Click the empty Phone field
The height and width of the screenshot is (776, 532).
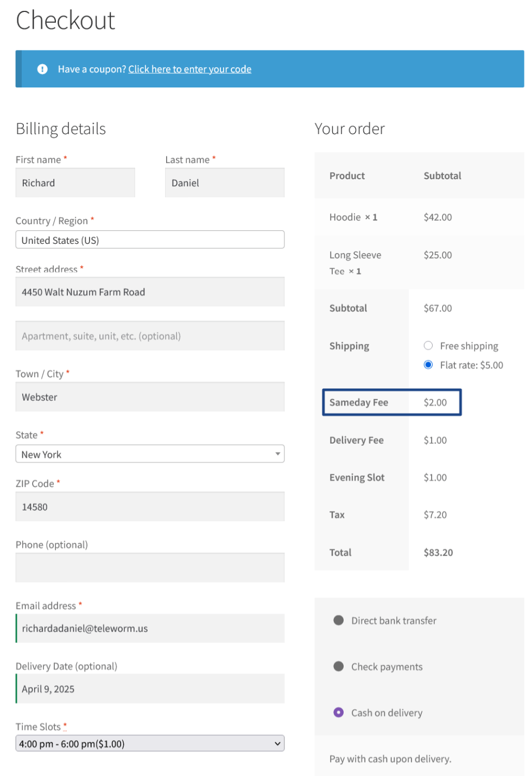(x=150, y=568)
